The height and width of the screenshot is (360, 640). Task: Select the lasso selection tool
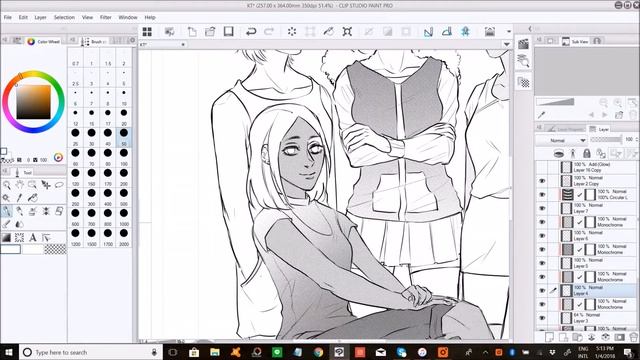click(59, 185)
